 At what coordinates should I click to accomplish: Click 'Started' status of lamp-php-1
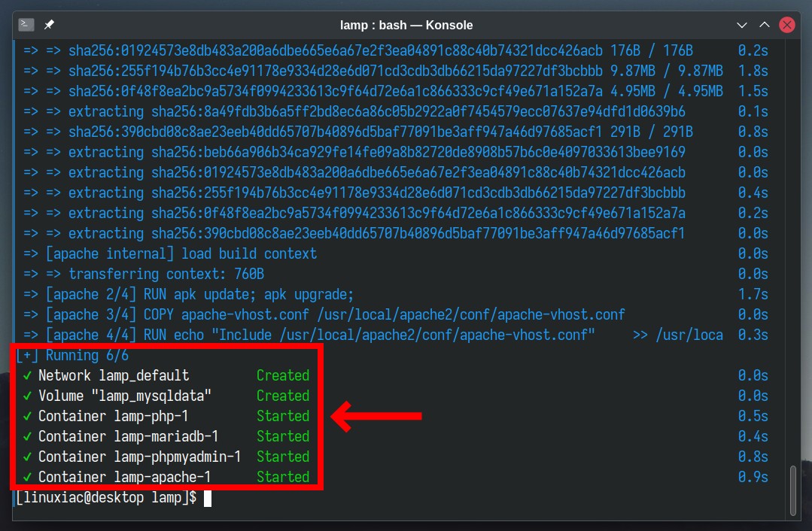tap(283, 416)
